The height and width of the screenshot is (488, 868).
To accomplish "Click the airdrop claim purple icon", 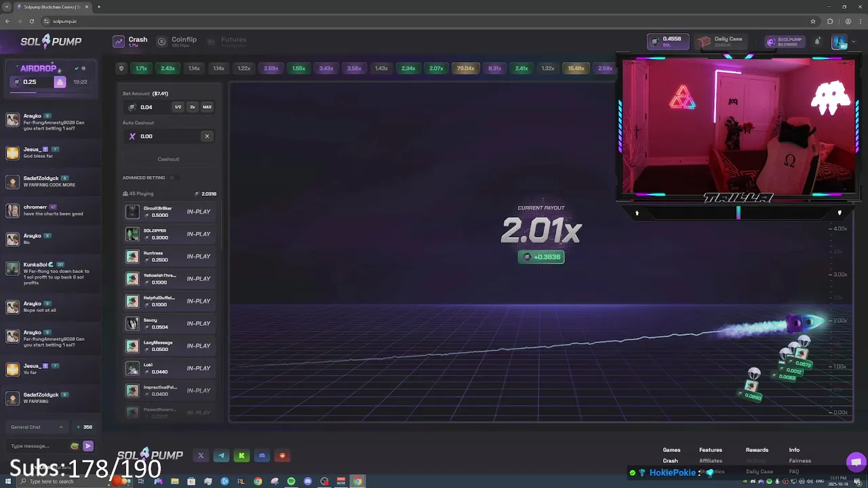I will 60,82.
